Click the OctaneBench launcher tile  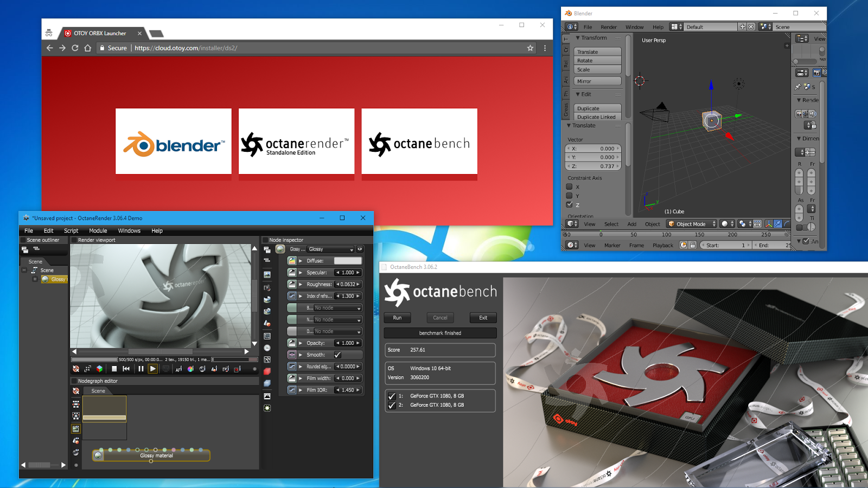[419, 141]
